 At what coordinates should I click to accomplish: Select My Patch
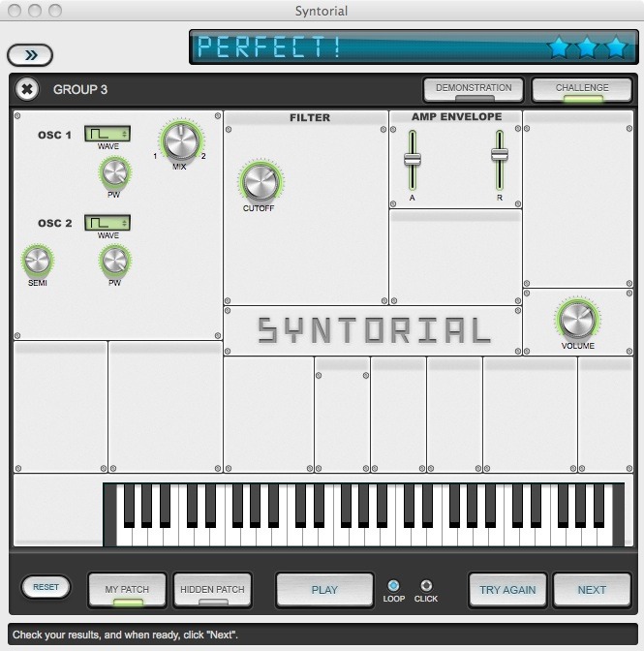pyautogui.click(x=127, y=590)
